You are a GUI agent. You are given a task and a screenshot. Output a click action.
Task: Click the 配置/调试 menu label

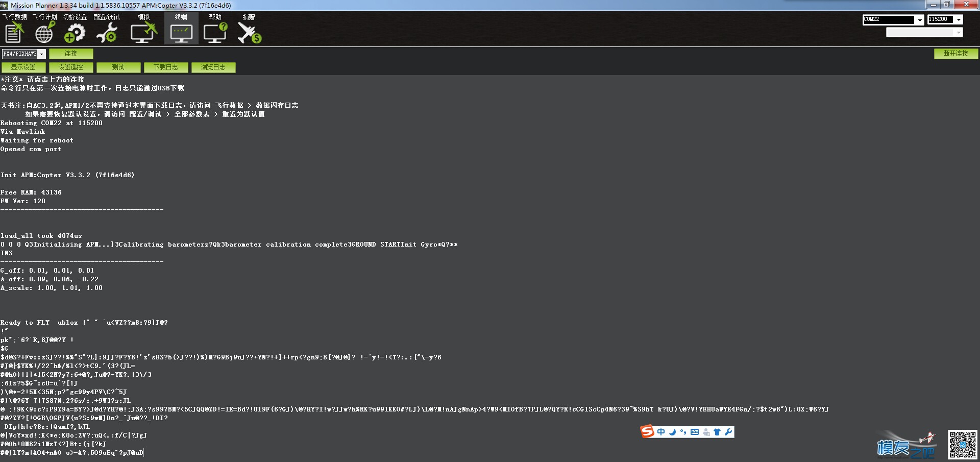(x=107, y=17)
